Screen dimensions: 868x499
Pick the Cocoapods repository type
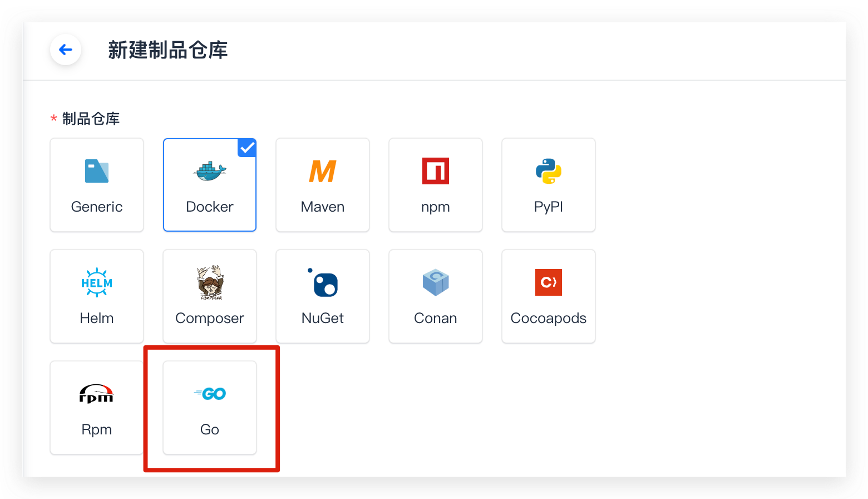point(549,296)
